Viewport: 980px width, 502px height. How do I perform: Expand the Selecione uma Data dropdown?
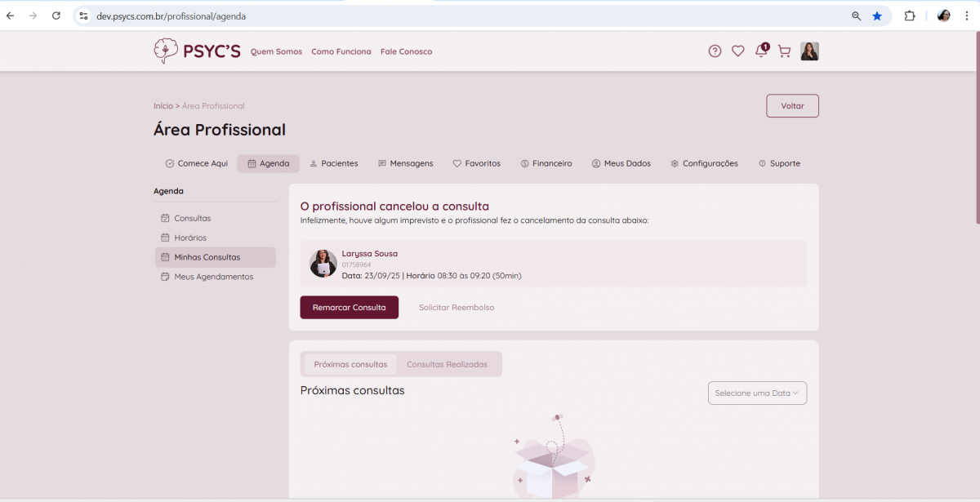pyautogui.click(x=757, y=393)
